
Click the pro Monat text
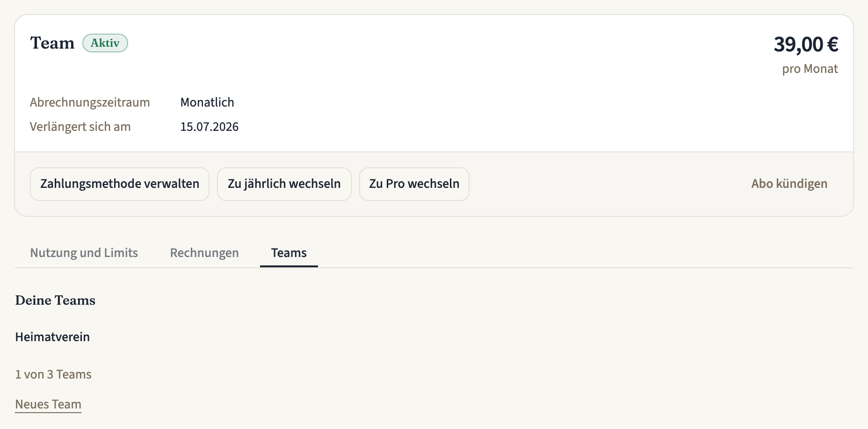coord(810,69)
